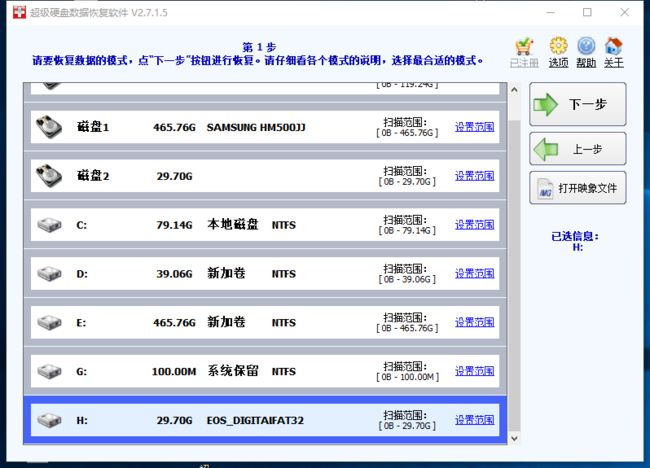Click 设置范围 link for E: drive
Image resolution: width=650 pixels, height=468 pixels.
click(475, 322)
